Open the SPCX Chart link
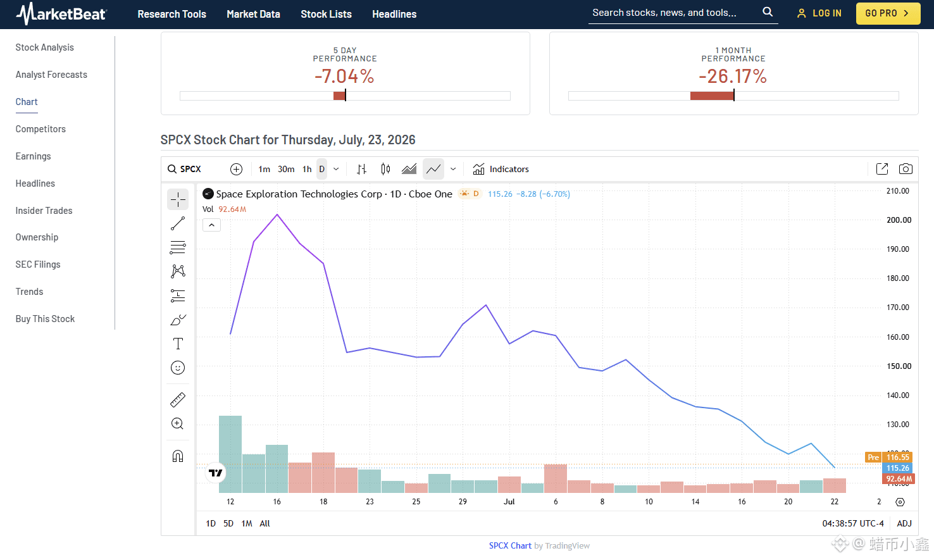Screen dimensions: 934x560 point(510,545)
